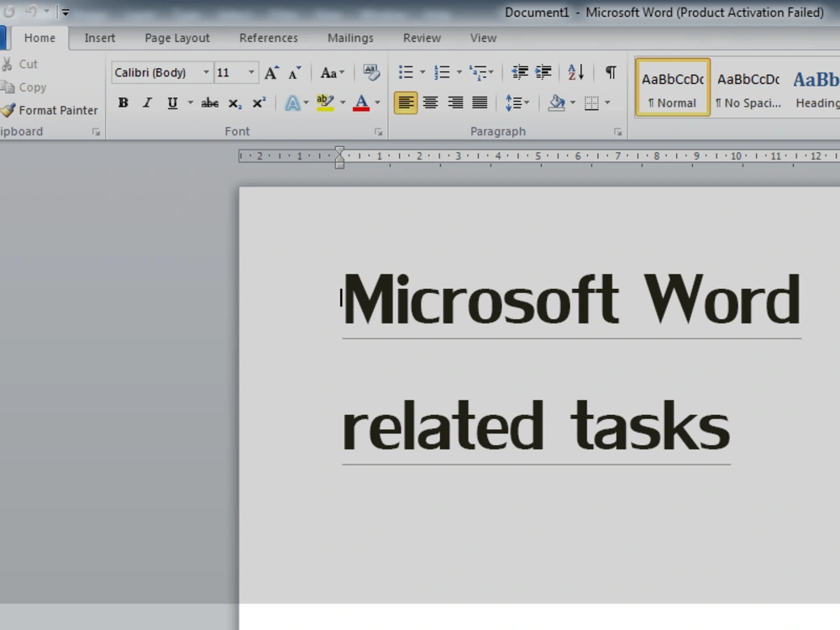Apply red font color

(361, 102)
